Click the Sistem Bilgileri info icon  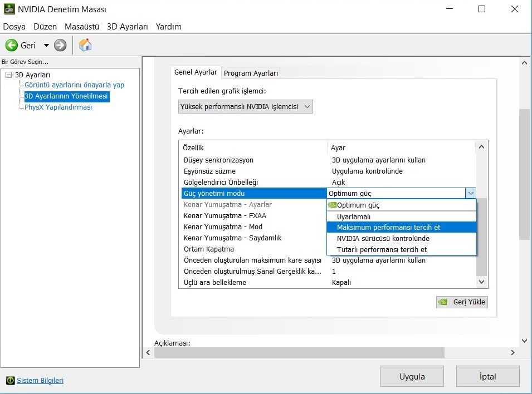tap(11, 381)
